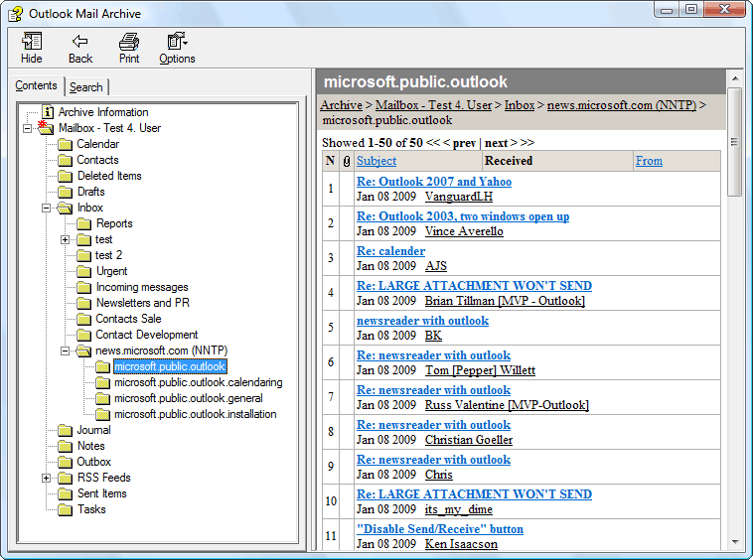Click the Mailbox - Test 4. User icon
Viewport: 753px width, 560px height.
46,128
